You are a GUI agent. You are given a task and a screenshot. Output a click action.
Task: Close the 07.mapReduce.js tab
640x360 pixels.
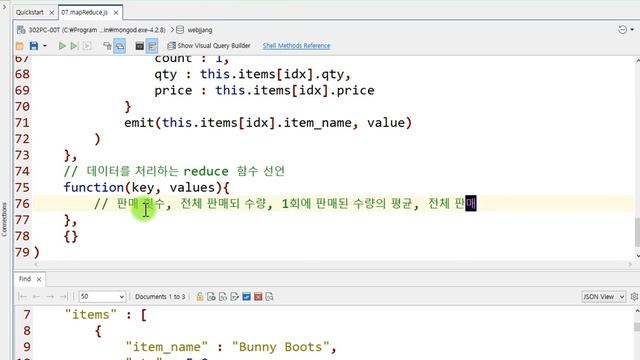(116, 13)
